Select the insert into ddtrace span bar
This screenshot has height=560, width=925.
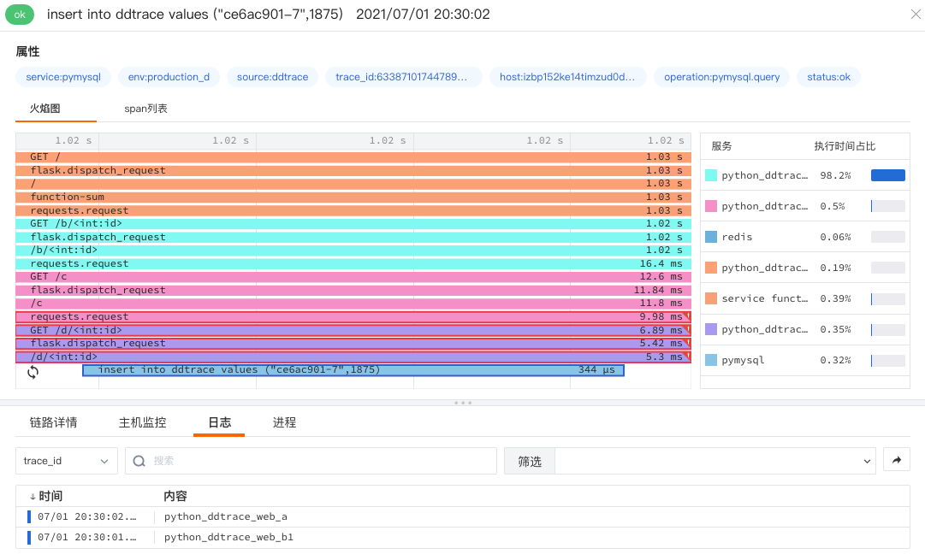pos(353,370)
